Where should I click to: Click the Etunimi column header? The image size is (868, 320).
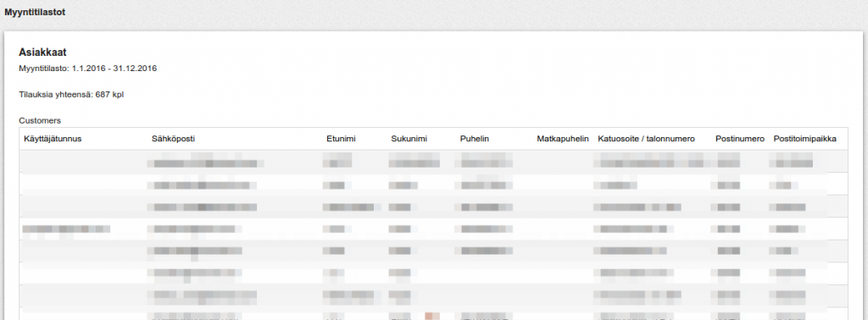341,139
